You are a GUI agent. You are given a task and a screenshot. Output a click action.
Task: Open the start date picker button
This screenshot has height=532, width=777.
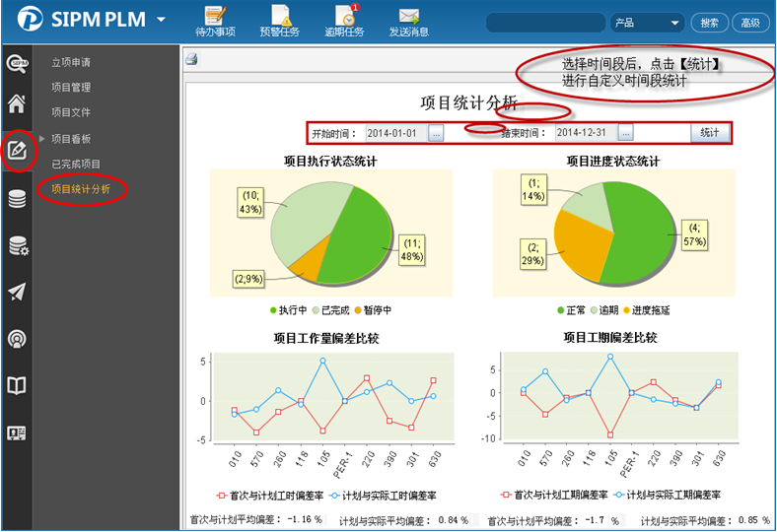436,133
